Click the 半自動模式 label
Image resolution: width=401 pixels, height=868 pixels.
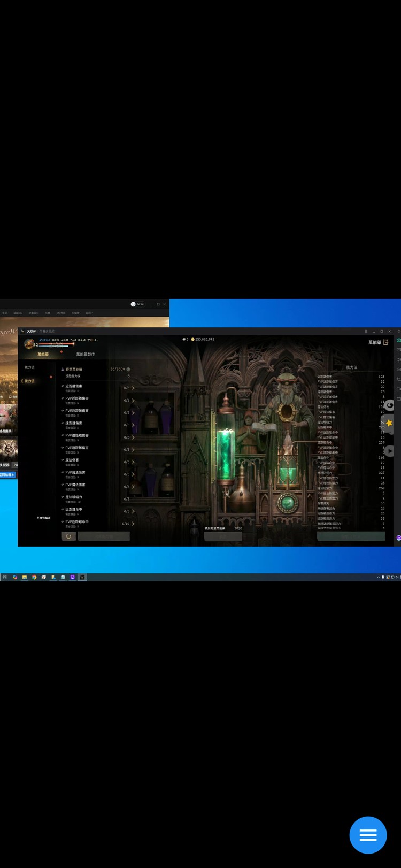coord(43,518)
